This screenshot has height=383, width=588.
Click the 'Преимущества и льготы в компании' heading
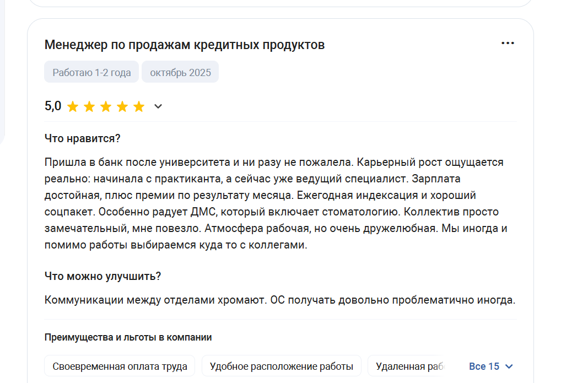click(128, 337)
